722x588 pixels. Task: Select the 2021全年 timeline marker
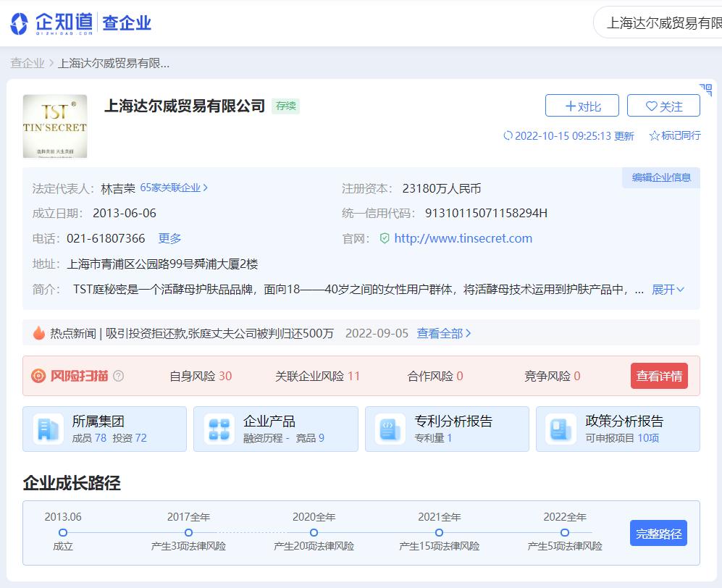(440, 533)
